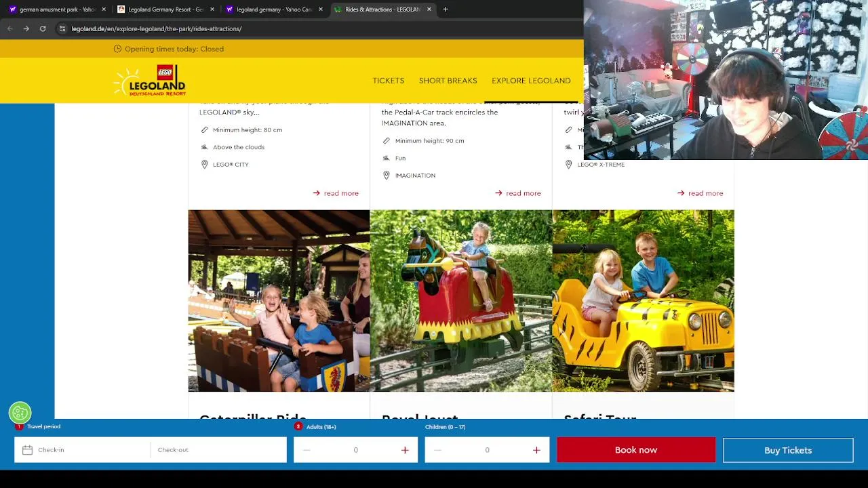Decrease the Children (0 – 17) count with minus
This screenshot has height=488, width=868.
pos(437,450)
